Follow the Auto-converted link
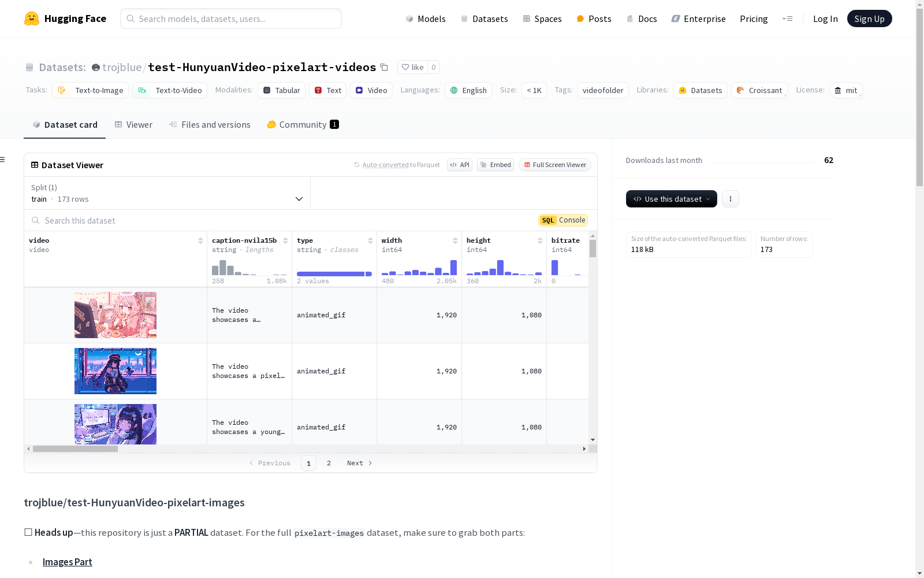 385,165
